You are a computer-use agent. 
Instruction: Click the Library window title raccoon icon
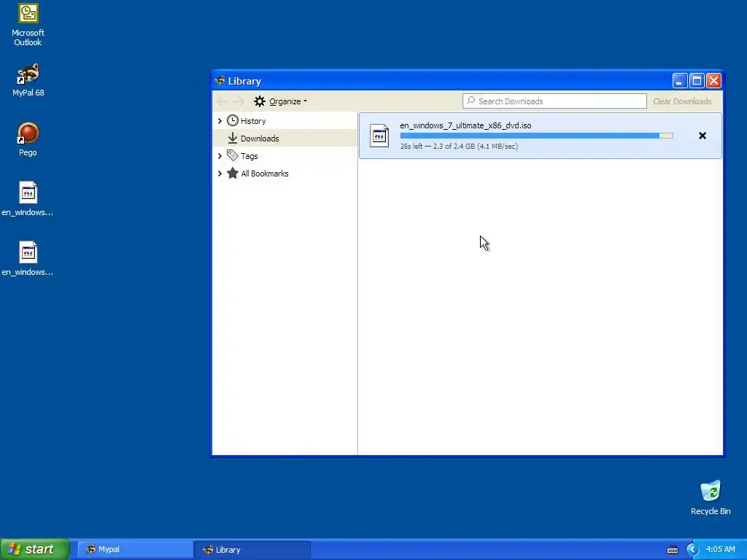(220, 80)
